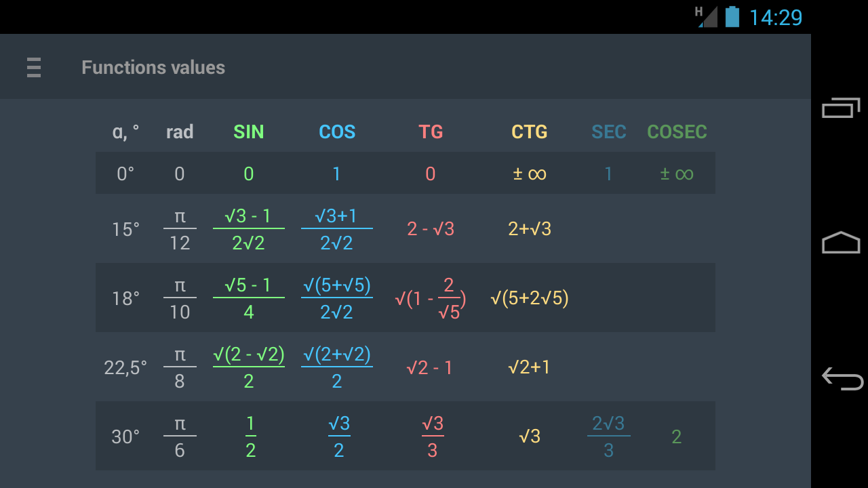Tap the 22,5° angle row label
The image size is (868, 488).
tap(125, 368)
